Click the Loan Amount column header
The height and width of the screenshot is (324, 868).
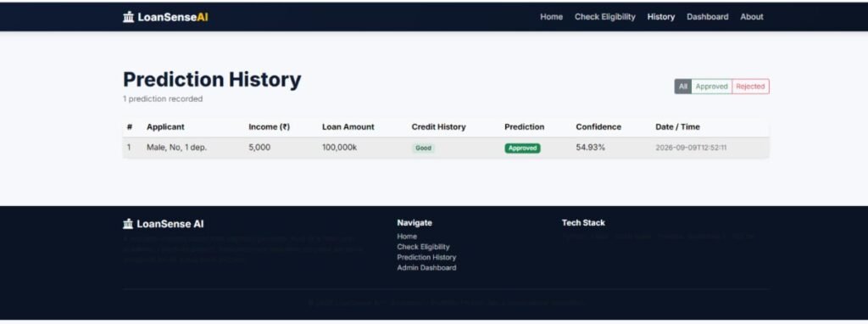pyautogui.click(x=348, y=127)
